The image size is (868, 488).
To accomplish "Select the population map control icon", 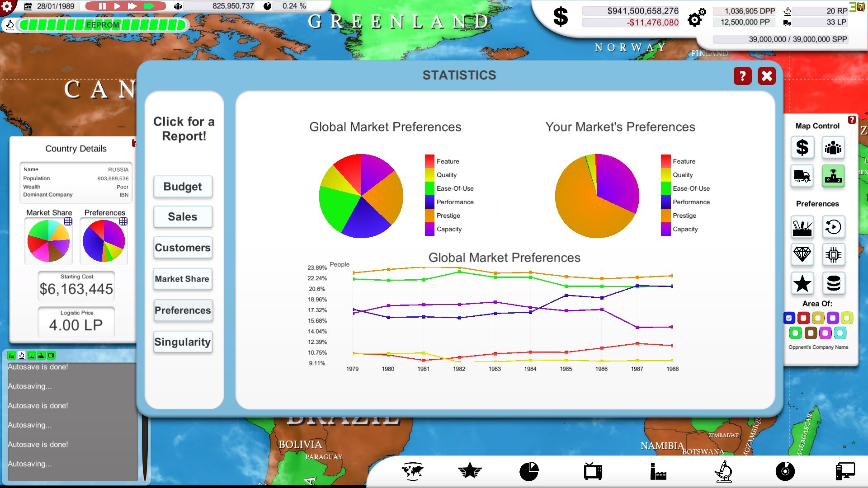I will coord(833,148).
